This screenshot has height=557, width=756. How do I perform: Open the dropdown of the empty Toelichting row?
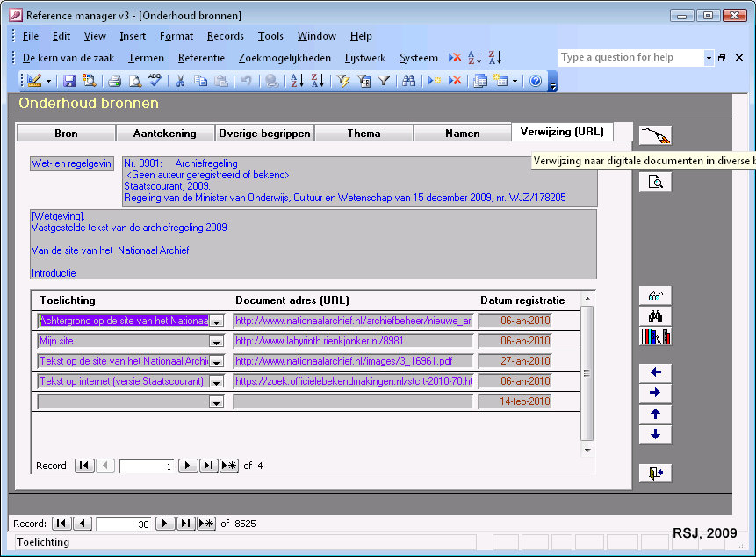[216, 401]
